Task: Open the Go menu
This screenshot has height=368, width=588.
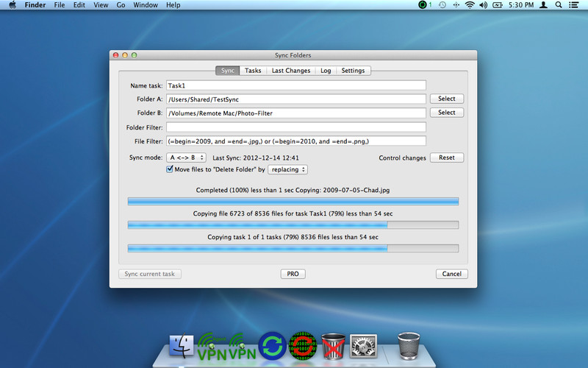Action: (x=121, y=5)
